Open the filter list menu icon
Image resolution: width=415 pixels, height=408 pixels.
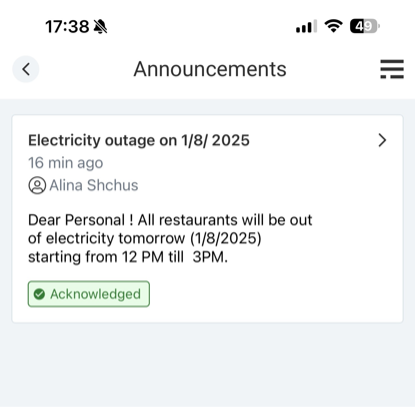point(392,69)
